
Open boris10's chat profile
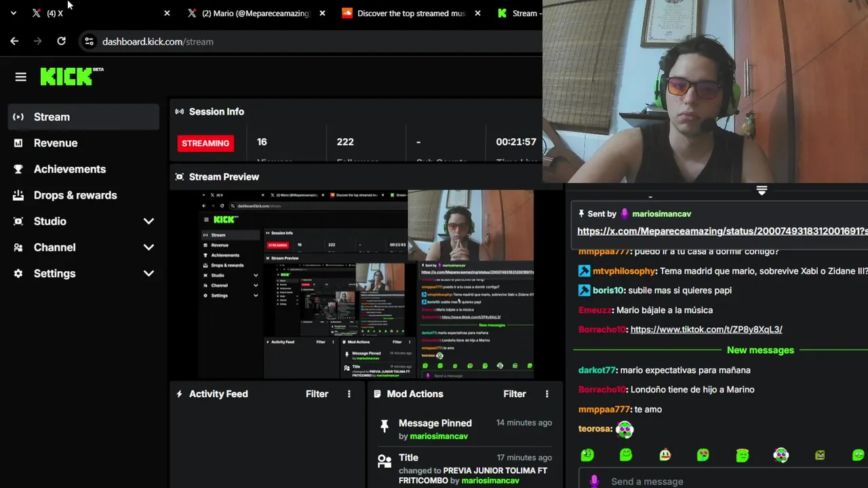608,290
